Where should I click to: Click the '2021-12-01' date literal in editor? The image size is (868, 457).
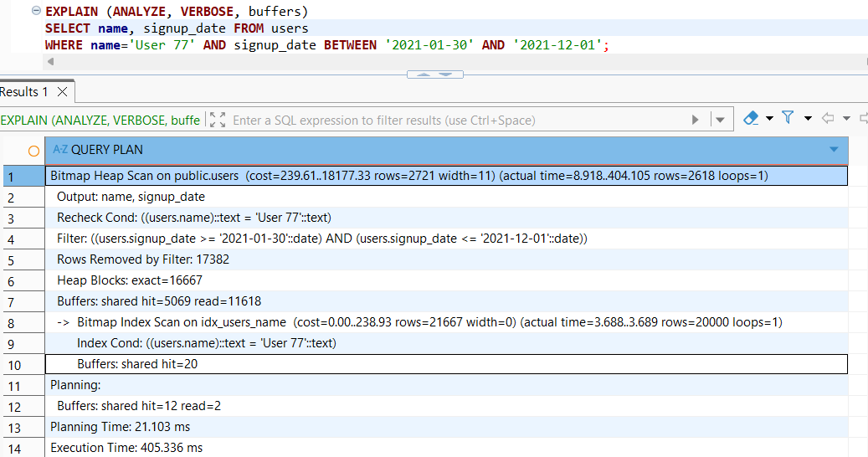pyautogui.click(x=557, y=45)
